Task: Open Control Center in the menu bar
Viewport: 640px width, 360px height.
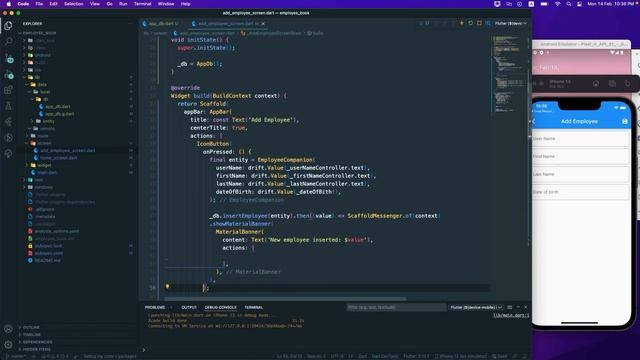Action: [580, 4]
